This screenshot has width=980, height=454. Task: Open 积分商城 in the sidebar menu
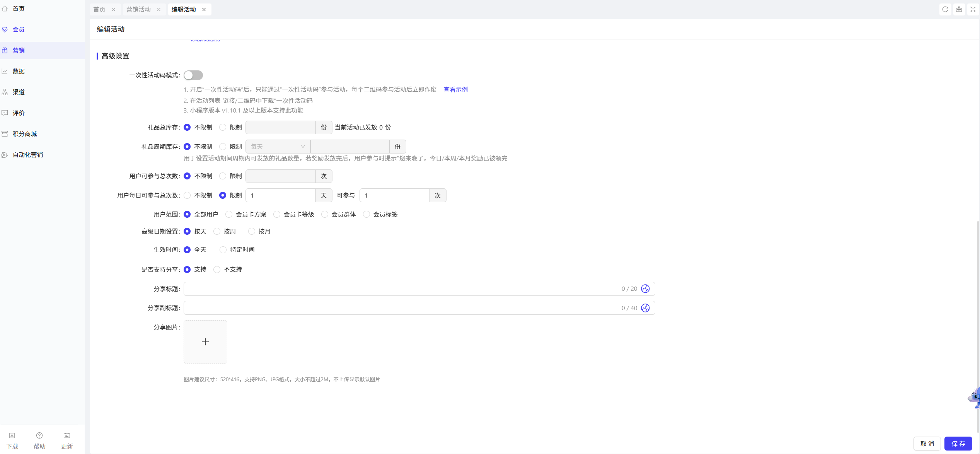(25, 134)
